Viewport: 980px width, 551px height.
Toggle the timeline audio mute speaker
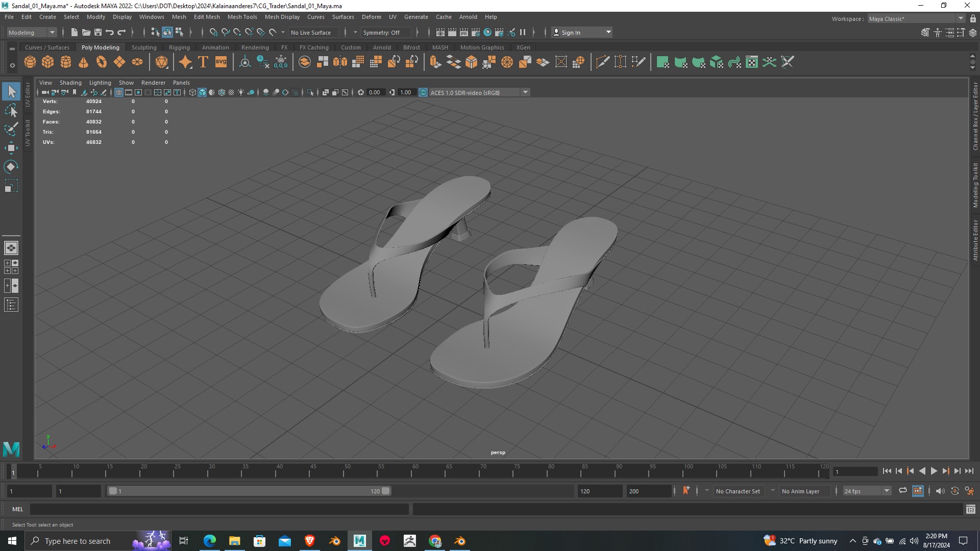click(x=940, y=491)
